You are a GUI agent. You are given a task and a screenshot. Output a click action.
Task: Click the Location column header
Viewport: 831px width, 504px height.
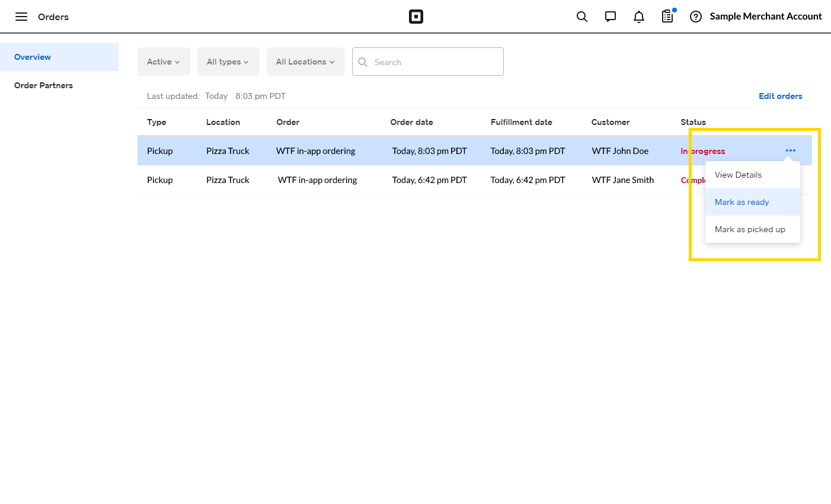click(x=223, y=122)
